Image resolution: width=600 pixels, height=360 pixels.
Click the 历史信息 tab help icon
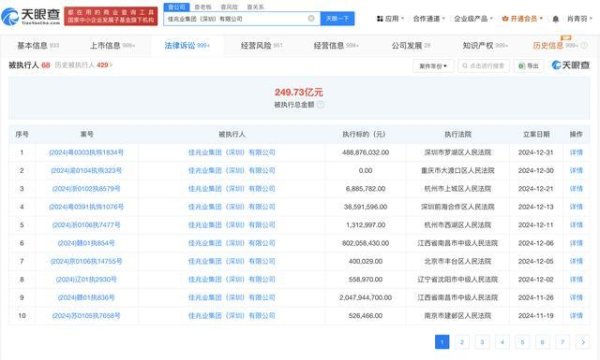point(584,46)
